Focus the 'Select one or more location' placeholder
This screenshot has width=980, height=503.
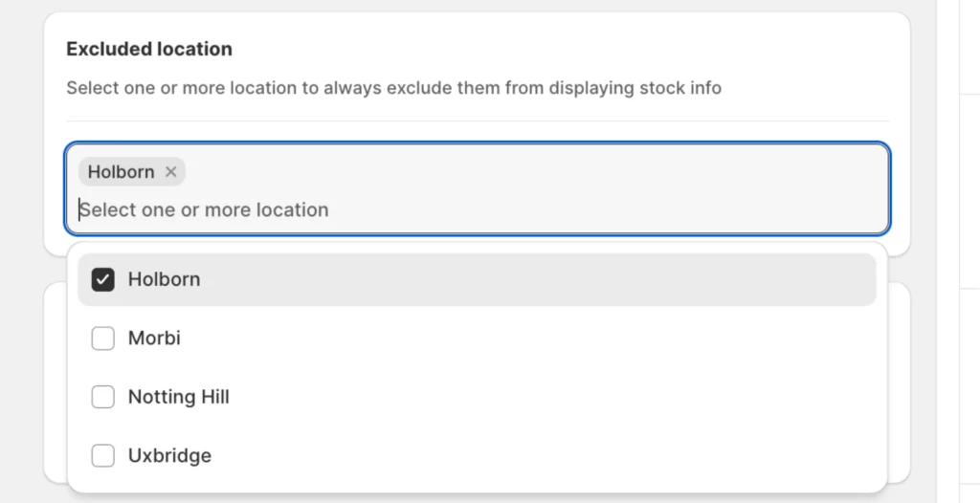coord(205,210)
